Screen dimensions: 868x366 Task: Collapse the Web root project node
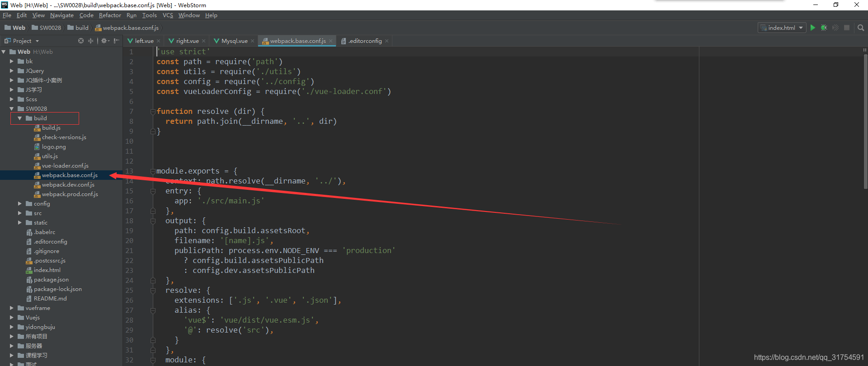(x=4, y=52)
